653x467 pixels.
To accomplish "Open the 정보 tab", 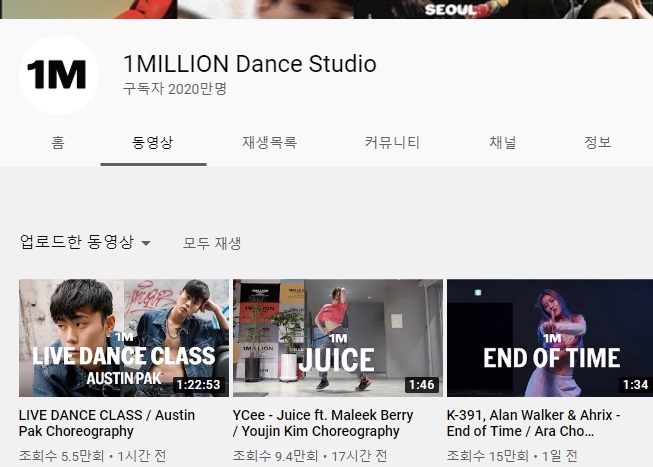I will 598,143.
